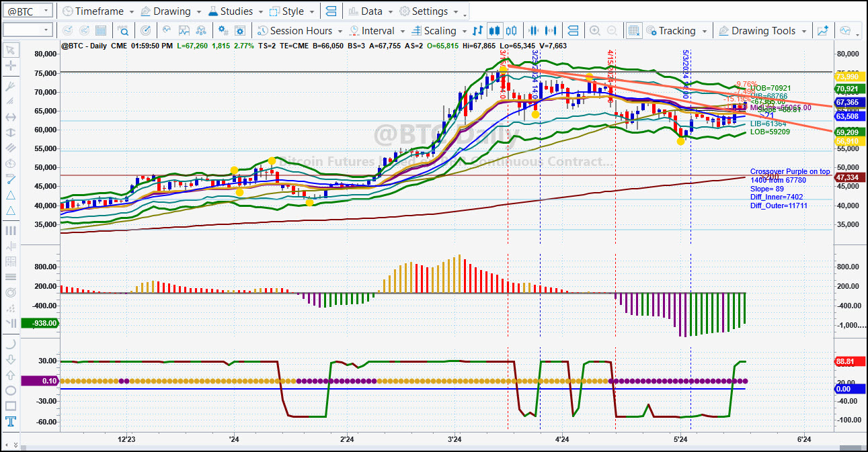
Task: Select the up arrow drawing tool
Action: tap(11, 375)
